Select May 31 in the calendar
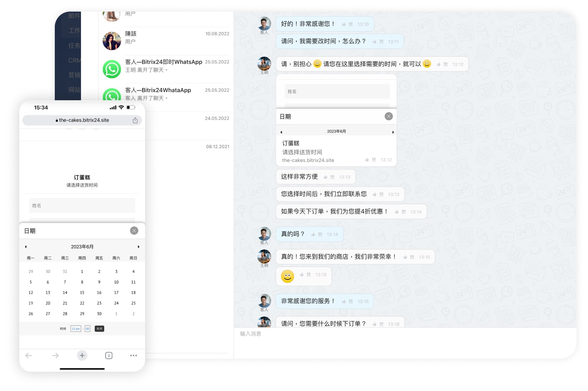Viewport: 588px width, 391px height. (x=65, y=272)
